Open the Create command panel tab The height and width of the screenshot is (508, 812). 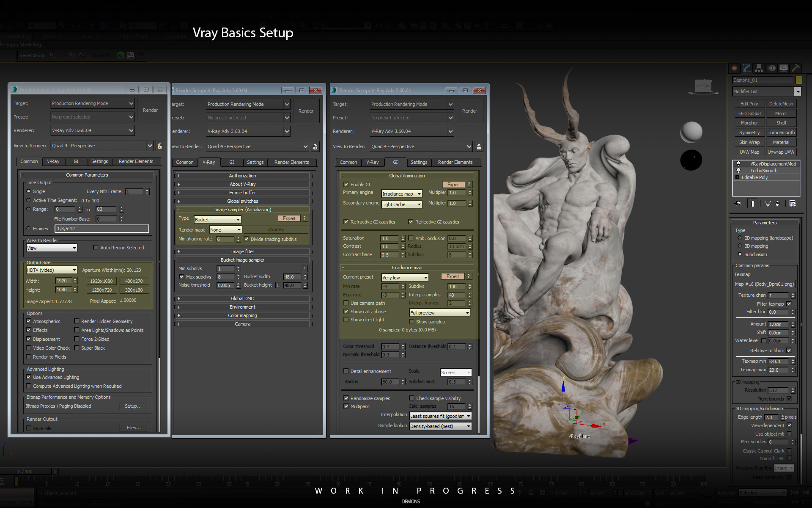(735, 68)
